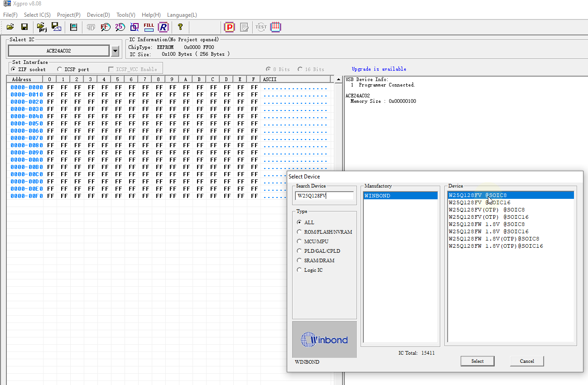Open the Device(D) menu
This screenshot has width=588, height=385.
click(98, 15)
